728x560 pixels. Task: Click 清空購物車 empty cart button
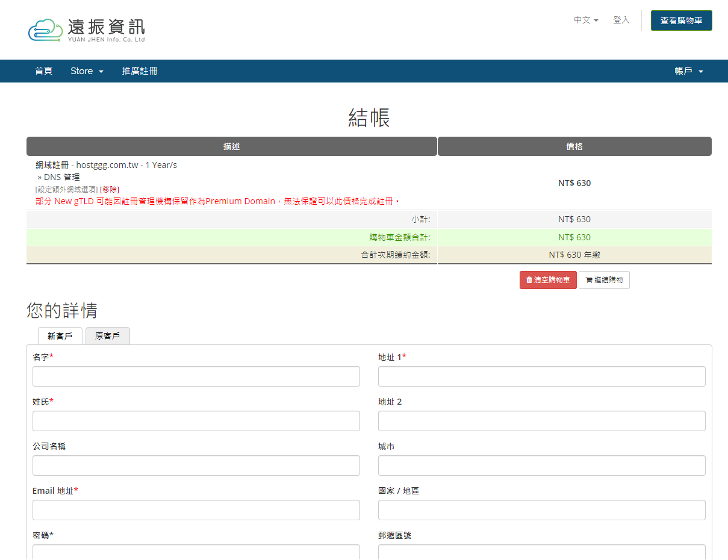(x=548, y=280)
